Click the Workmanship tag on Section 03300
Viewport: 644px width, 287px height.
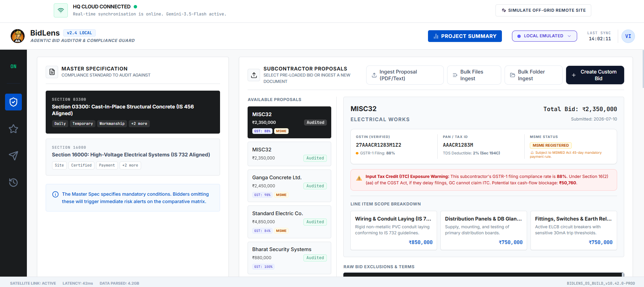[x=112, y=124]
